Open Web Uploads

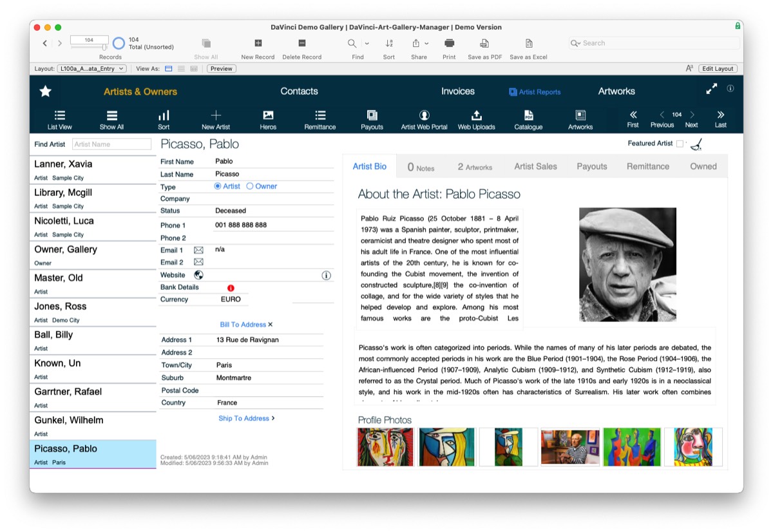477,120
